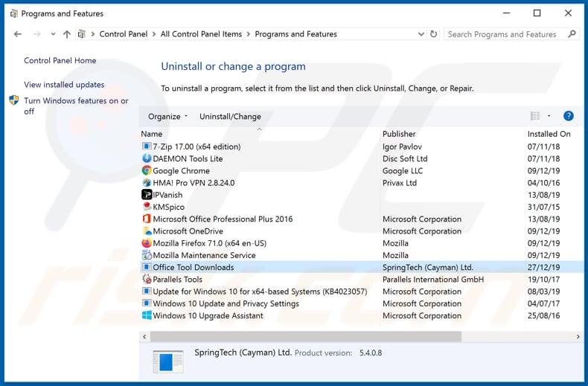Screen dimensions: 588x386
Task: Sort by the Installed On column header
Action: pos(549,134)
